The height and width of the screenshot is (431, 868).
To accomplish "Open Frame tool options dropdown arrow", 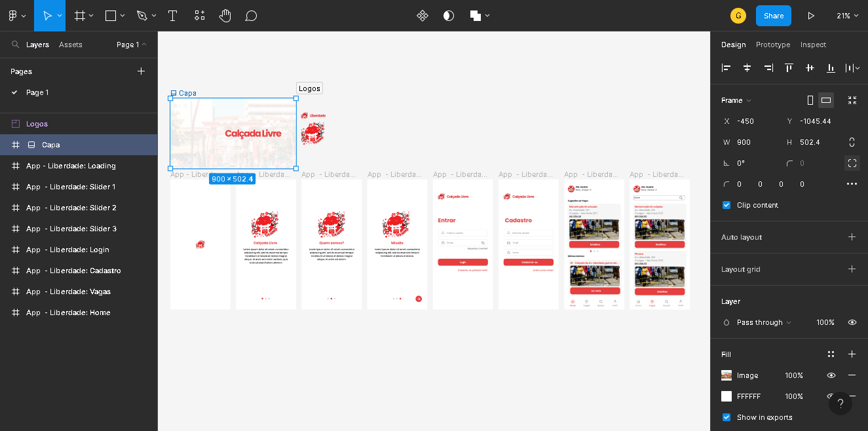I will (91, 16).
